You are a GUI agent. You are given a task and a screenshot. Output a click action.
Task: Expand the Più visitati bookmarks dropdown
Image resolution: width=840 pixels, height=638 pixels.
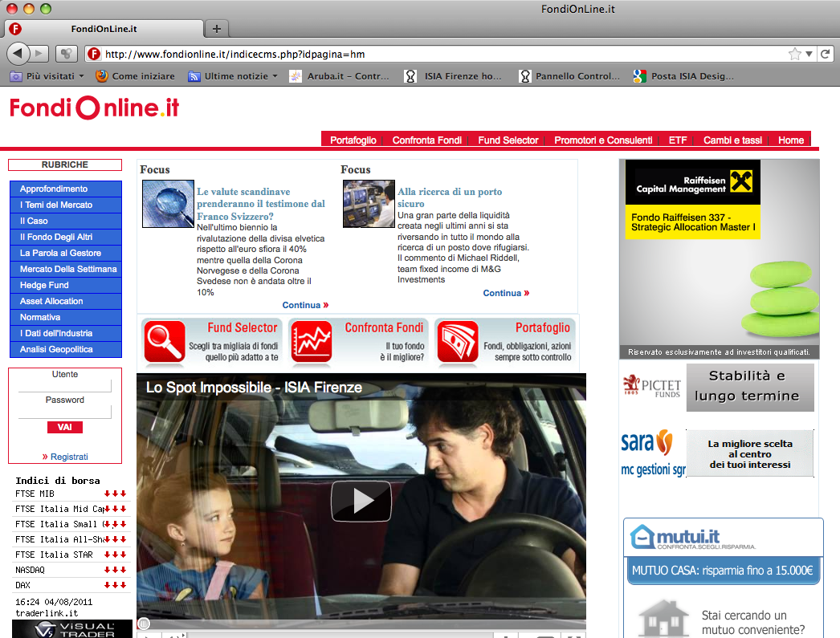click(x=47, y=76)
